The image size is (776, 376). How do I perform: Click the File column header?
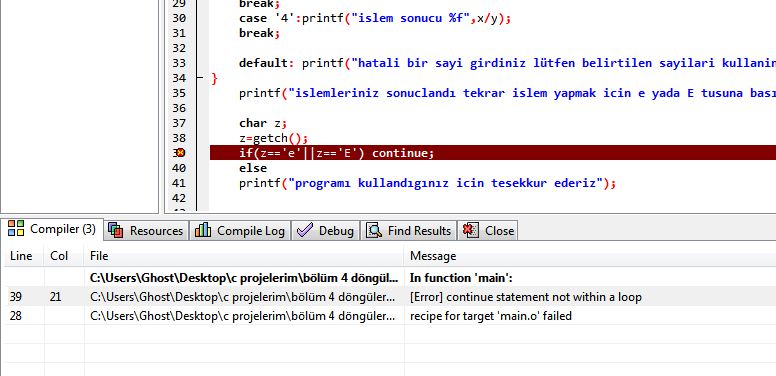[99, 256]
